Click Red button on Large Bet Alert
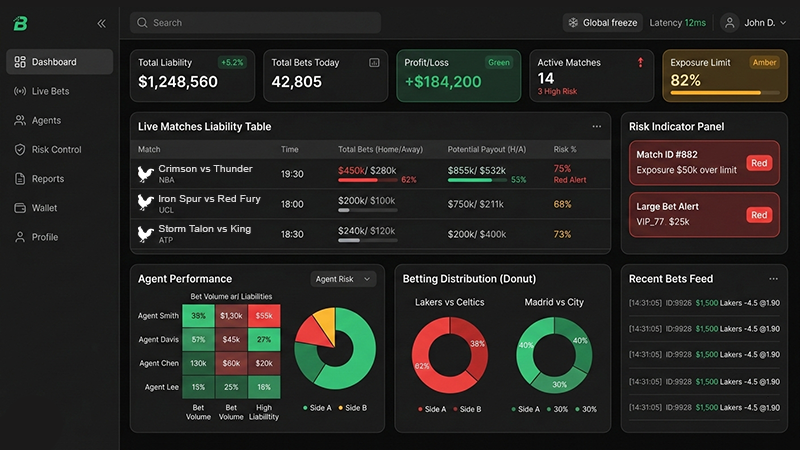Image resolution: width=800 pixels, height=450 pixels. [759, 215]
